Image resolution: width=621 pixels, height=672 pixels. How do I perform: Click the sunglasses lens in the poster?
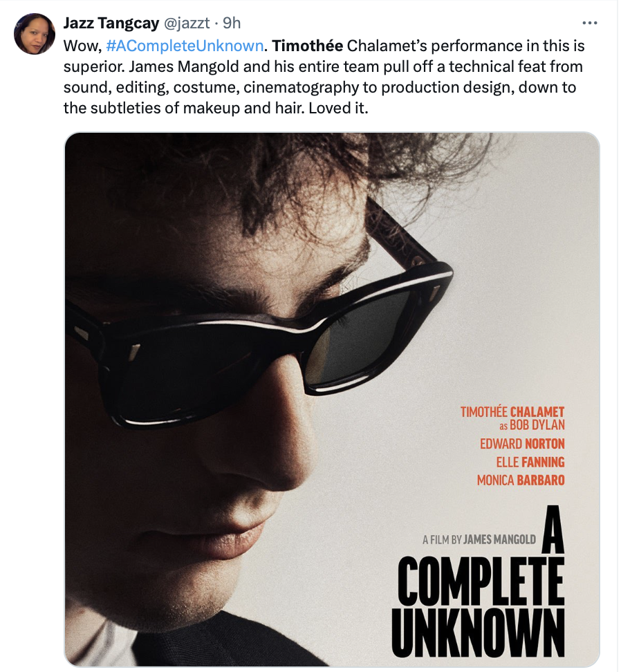click(x=364, y=339)
